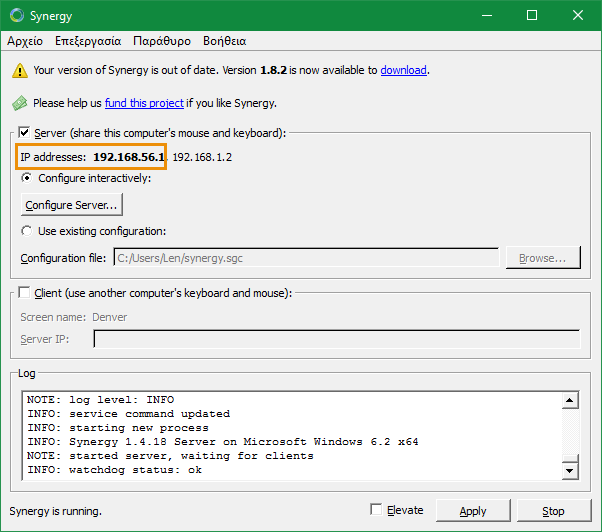Maximize the Synergy window

(532, 15)
